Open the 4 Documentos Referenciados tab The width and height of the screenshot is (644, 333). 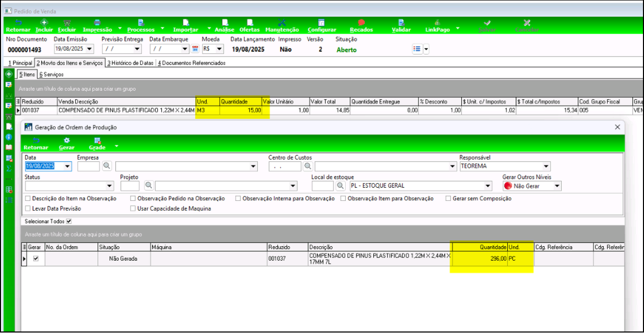point(192,63)
